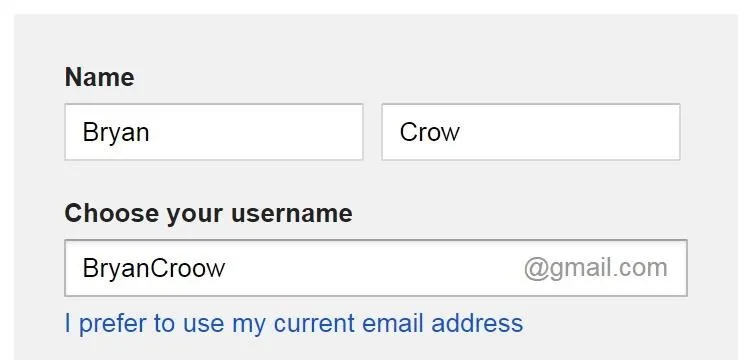Click the 'Choose your username' label
The image size is (754, 360).
[x=208, y=213]
